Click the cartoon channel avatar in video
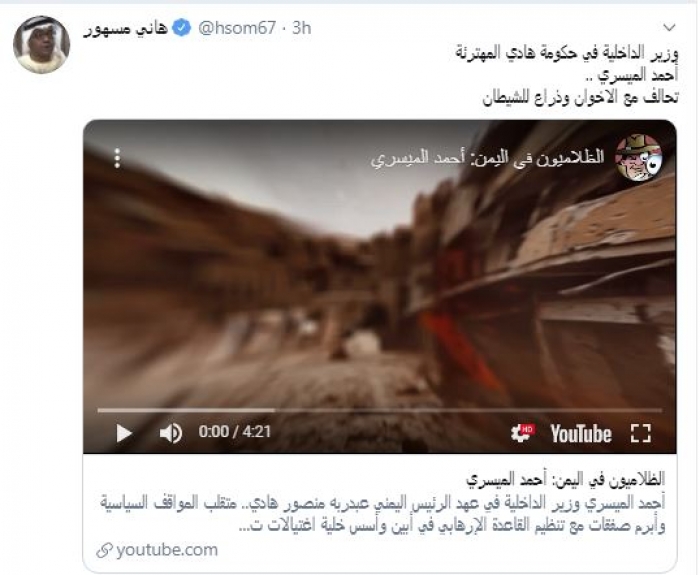Image resolution: width=700 pixels, height=575 pixels. [638, 157]
